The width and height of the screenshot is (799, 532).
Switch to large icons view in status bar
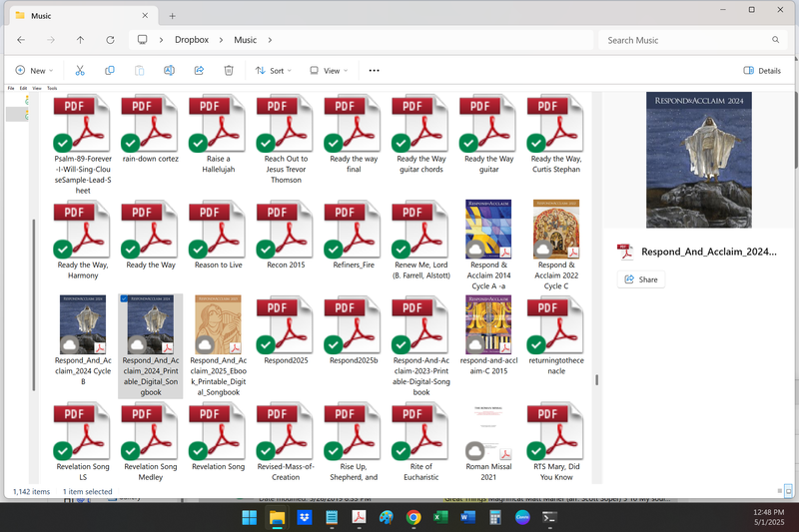coord(789,491)
